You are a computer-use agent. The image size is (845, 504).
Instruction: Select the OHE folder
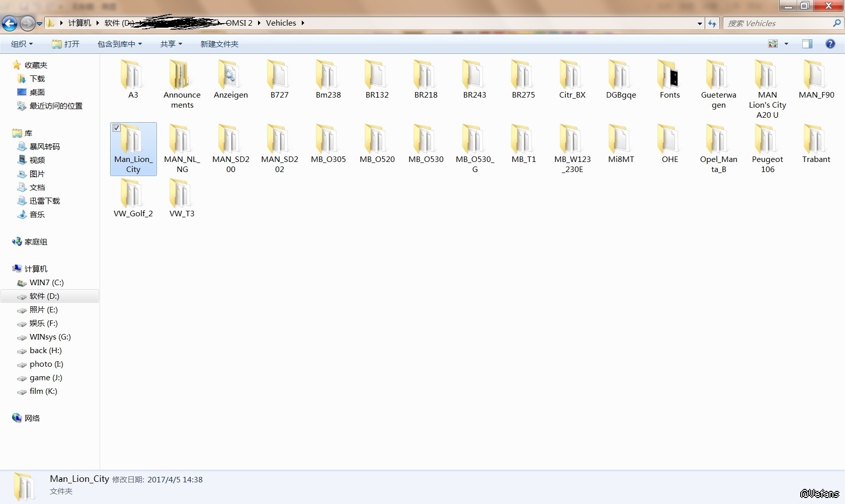click(x=669, y=144)
